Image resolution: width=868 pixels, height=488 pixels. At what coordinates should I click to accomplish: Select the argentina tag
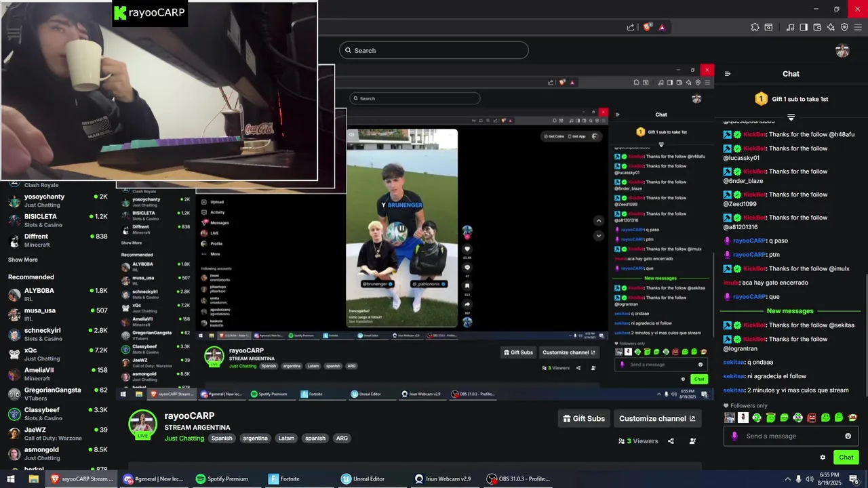pyautogui.click(x=256, y=439)
